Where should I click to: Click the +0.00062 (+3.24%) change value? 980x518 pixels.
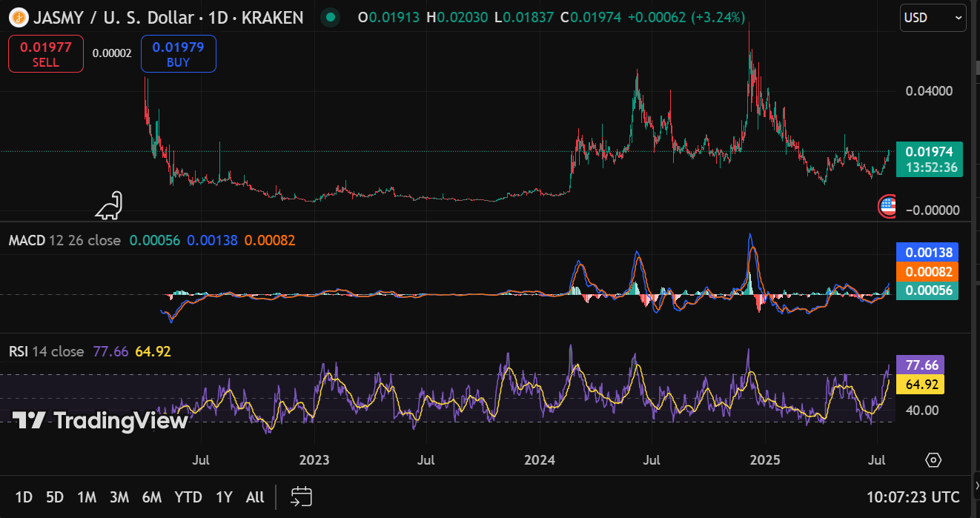coord(686,17)
